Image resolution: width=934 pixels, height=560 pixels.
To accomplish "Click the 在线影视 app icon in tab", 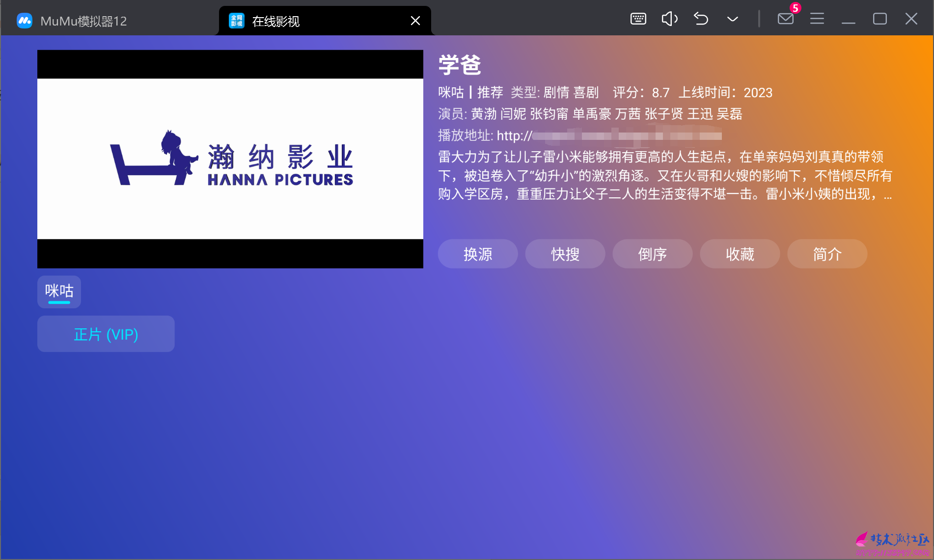I will click(x=237, y=21).
